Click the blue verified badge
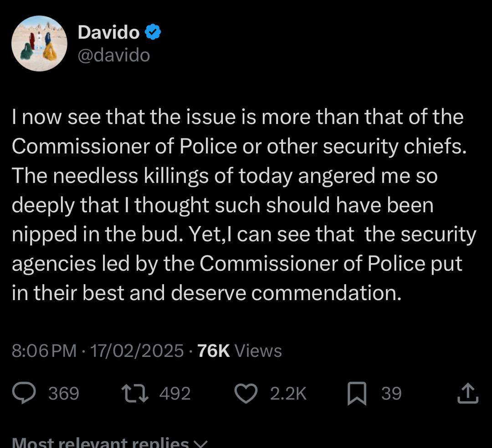492x448 pixels. (x=153, y=32)
